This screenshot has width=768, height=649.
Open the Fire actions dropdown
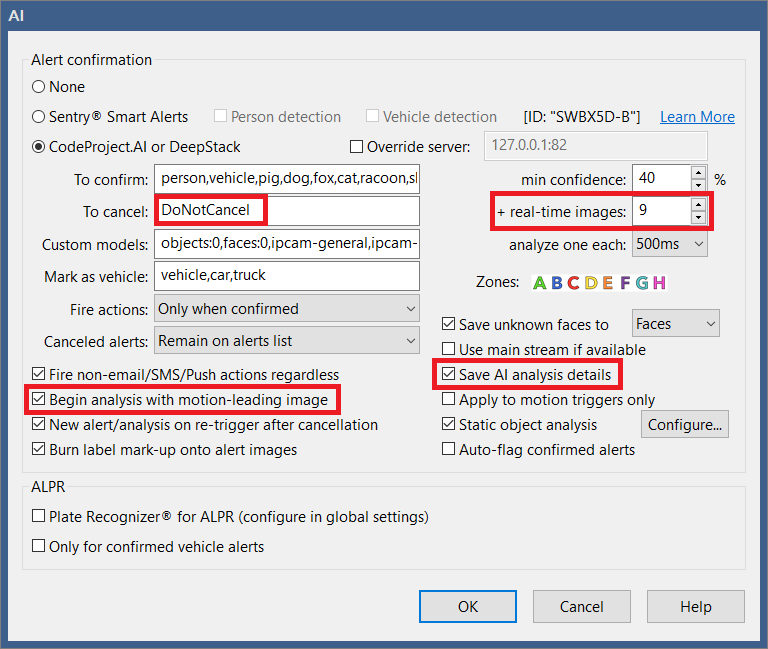[286, 309]
